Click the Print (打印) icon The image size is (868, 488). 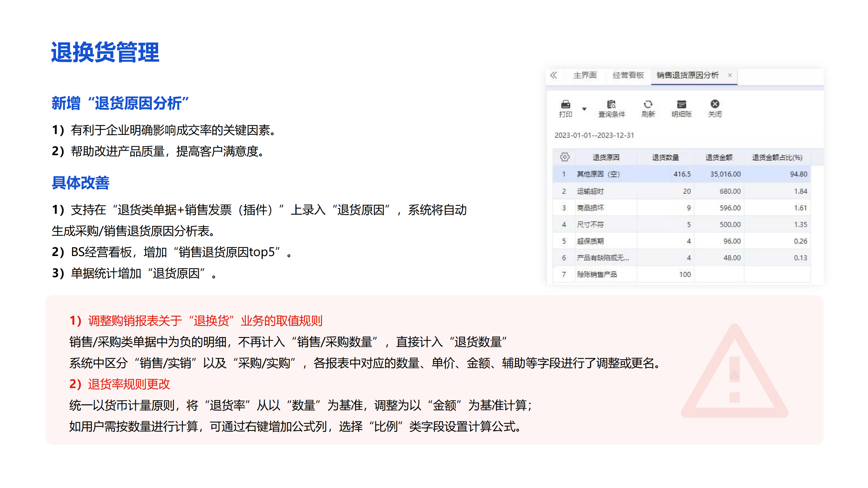[x=565, y=104]
